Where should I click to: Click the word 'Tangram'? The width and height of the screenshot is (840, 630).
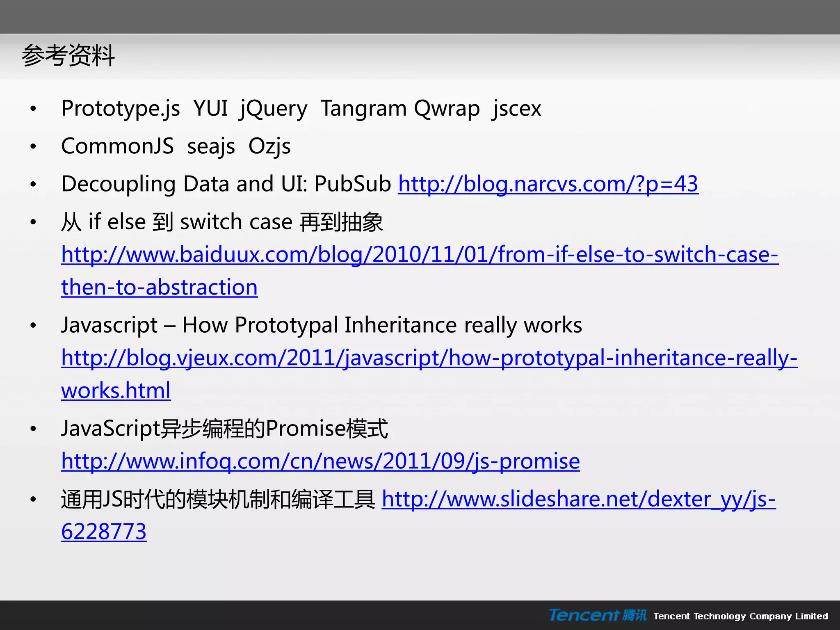click(363, 109)
